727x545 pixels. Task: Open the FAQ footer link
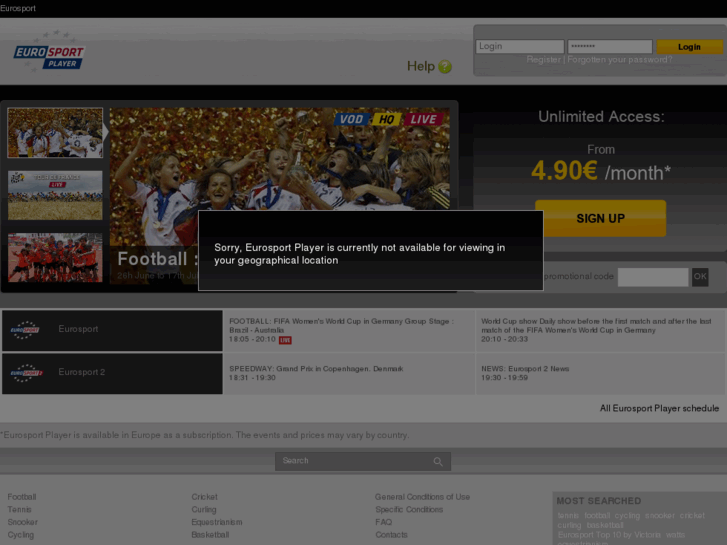383,522
